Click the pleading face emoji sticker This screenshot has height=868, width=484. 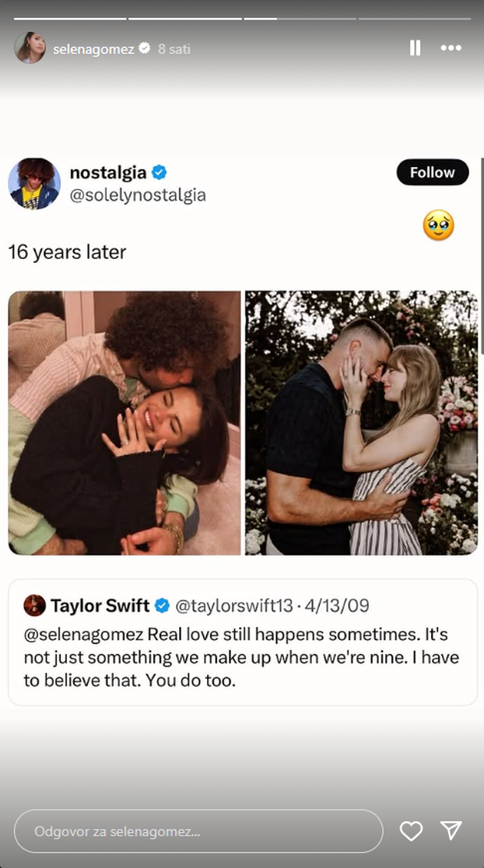[438, 226]
